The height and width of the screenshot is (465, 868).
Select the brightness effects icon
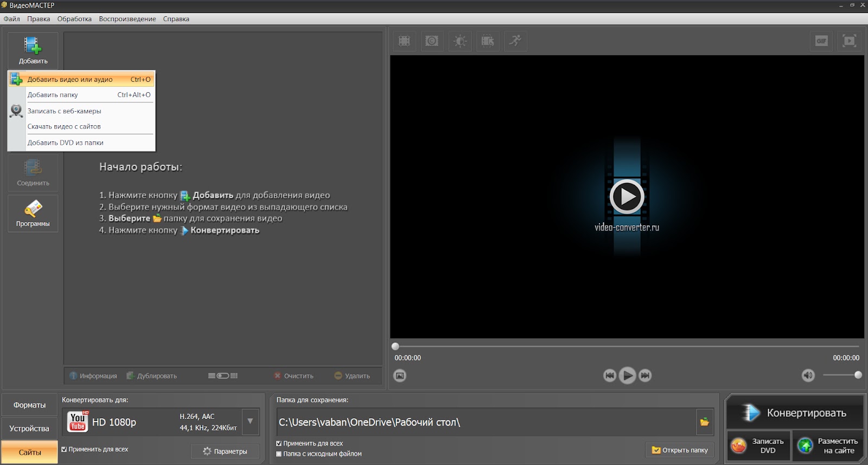pos(459,41)
